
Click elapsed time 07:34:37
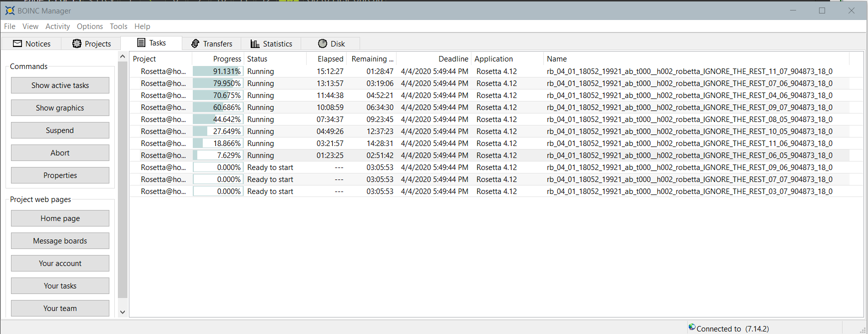coord(330,119)
